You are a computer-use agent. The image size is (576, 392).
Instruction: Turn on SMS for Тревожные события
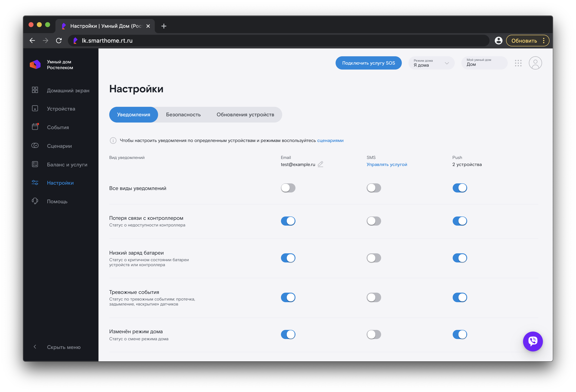click(x=373, y=297)
